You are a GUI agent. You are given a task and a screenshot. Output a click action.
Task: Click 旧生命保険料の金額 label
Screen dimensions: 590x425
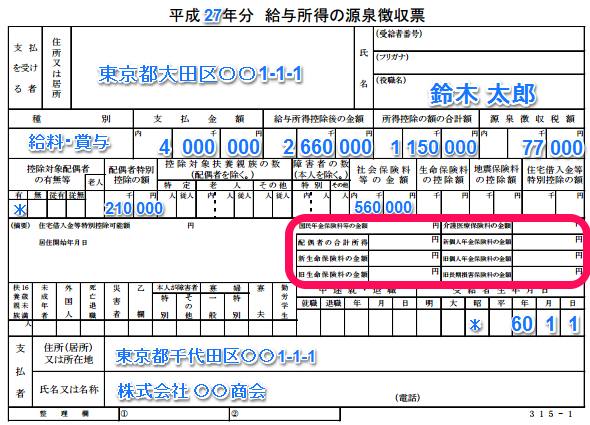pyautogui.click(x=333, y=275)
